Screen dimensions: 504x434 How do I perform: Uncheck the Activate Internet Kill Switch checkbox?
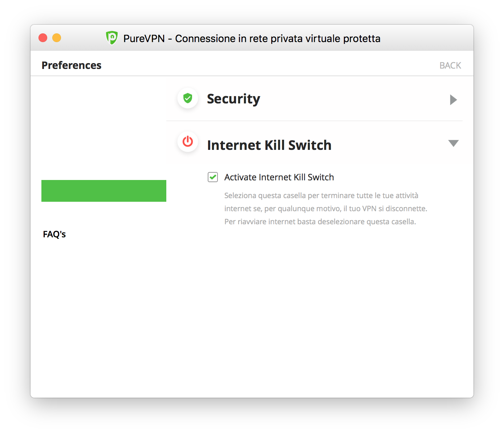[x=213, y=177]
